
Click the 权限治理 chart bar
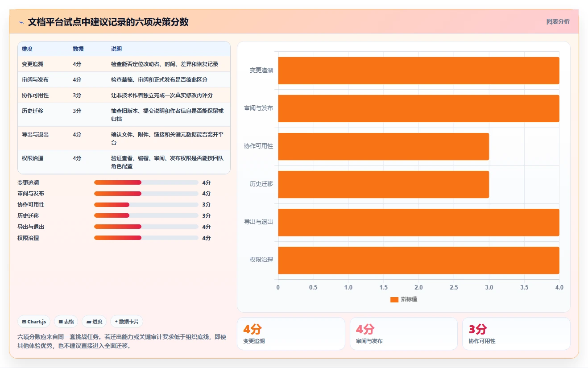coord(418,260)
